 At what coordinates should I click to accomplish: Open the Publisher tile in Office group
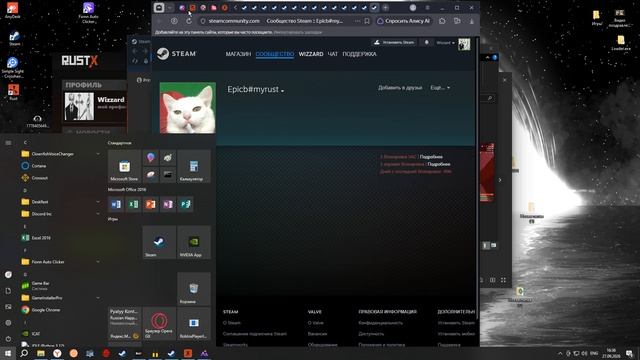click(x=185, y=204)
